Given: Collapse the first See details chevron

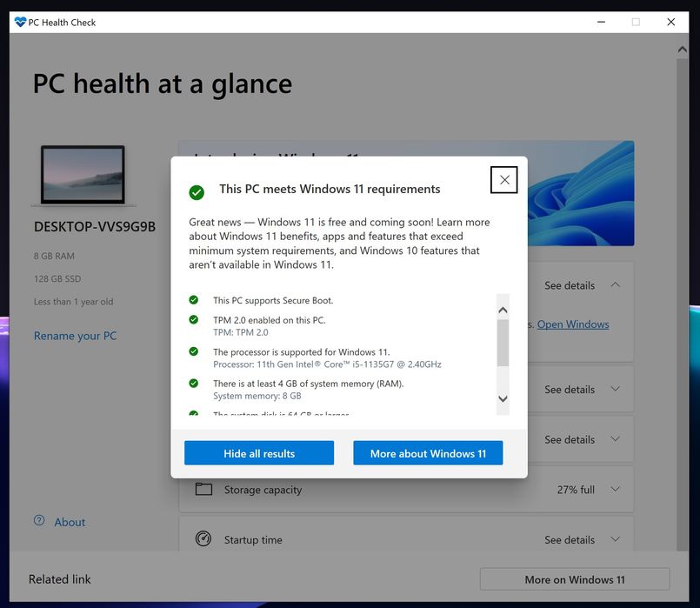Looking at the screenshot, I should click(x=615, y=284).
